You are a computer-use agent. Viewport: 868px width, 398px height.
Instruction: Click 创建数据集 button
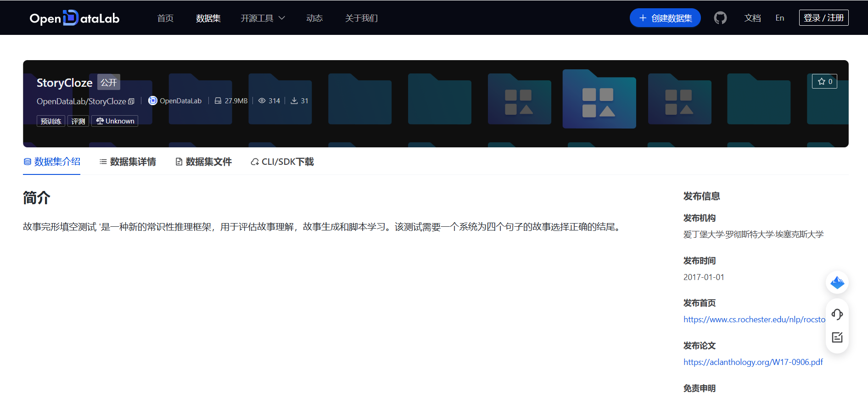665,18
